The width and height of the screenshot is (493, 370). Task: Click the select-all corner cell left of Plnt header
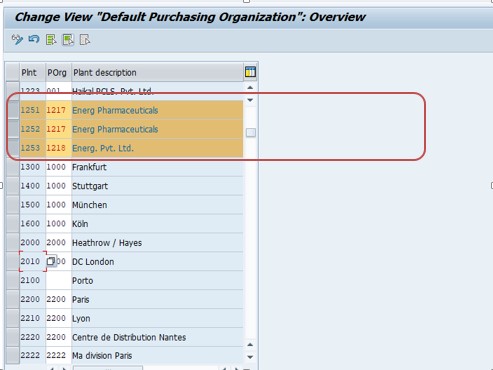tap(13, 72)
